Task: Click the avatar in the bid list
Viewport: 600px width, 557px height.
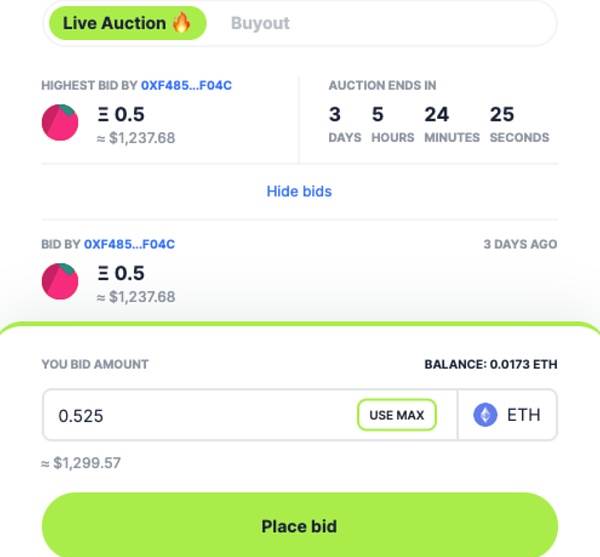Action: [60, 281]
